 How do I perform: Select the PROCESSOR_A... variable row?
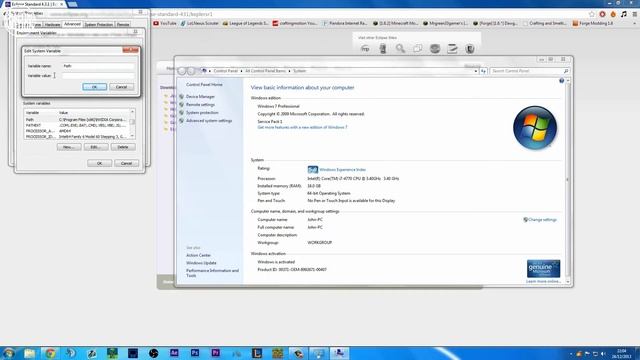coord(76,131)
